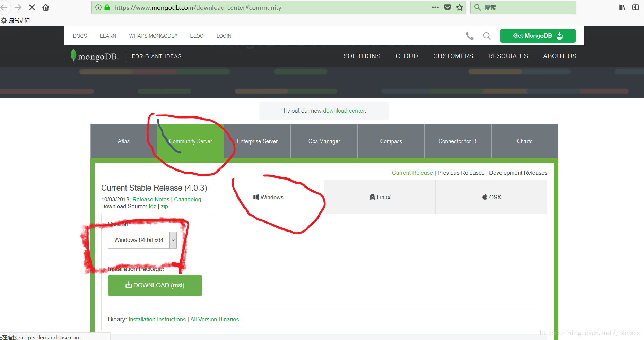This screenshot has height=340, width=644.
Task: Open the CUSTOMERS menu
Action: click(x=453, y=56)
